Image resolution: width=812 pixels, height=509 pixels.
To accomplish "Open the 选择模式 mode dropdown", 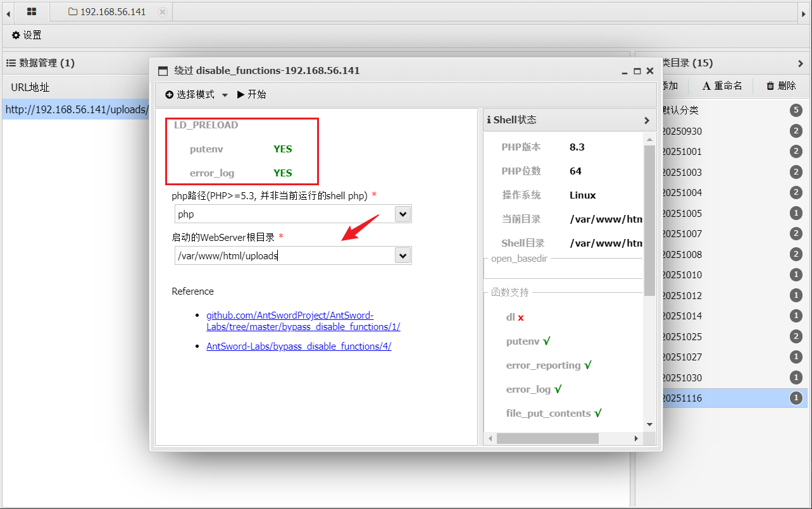I will coord(196,94).
